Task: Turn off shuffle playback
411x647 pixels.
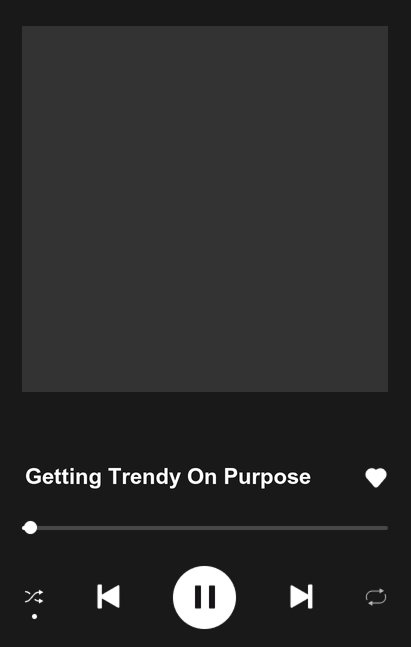Action: pyautogui.click(x=34, y=597)
